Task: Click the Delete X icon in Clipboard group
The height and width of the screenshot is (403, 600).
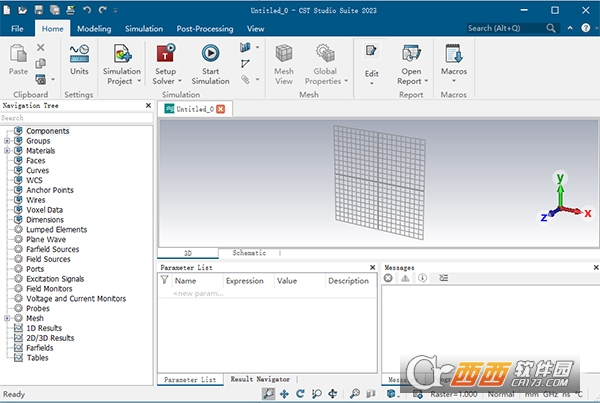Action: (41, 47)
